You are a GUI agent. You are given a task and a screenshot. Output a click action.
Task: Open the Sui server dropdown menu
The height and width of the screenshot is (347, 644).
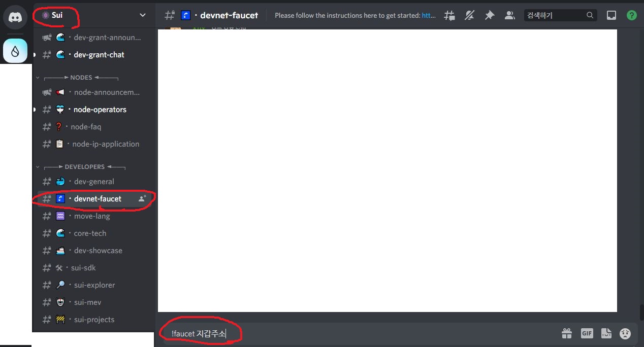142,15
